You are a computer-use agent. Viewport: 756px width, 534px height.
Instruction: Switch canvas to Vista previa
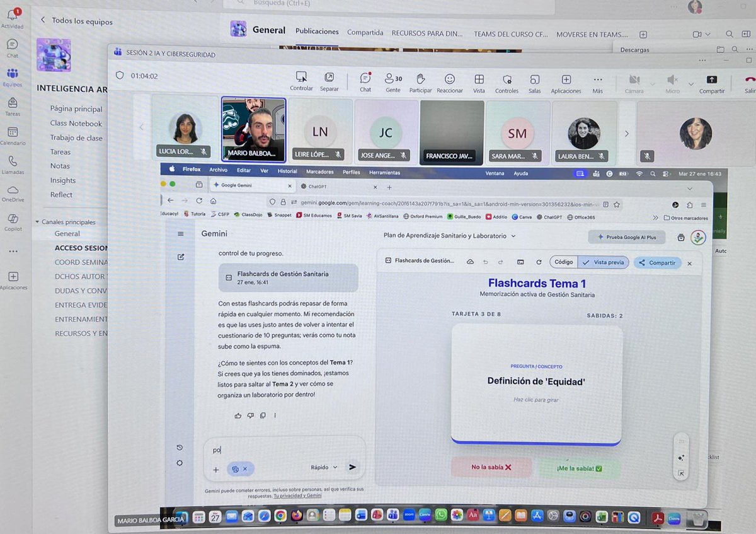click(x=604, y=262)
